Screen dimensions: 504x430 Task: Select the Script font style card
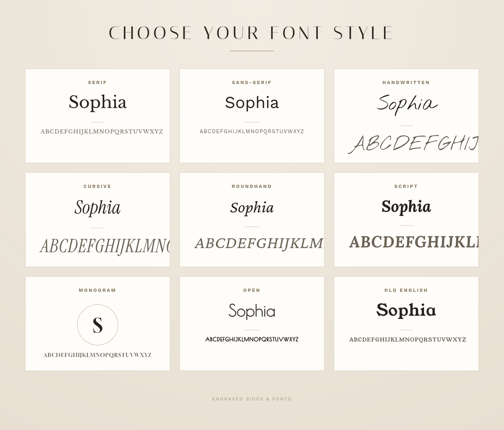(406, 220)
